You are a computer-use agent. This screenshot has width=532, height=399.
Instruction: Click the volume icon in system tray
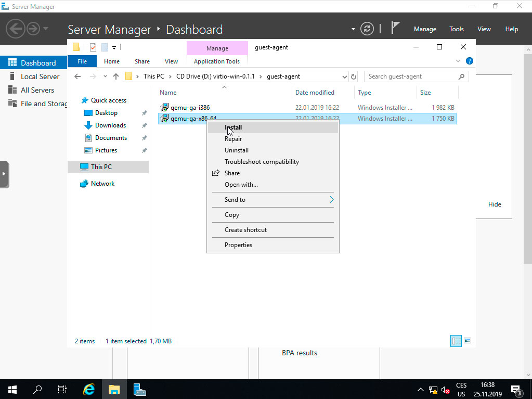[x=445, y=389]
